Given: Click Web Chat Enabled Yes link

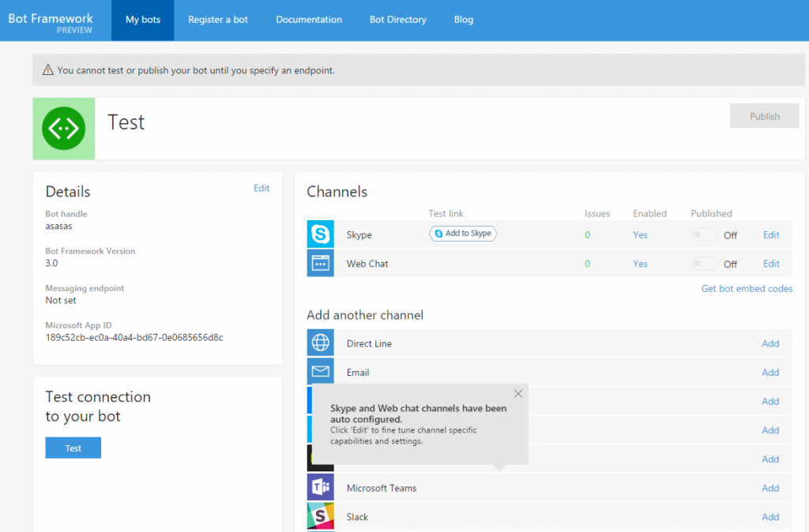Looking at the screenshot, I should pos(640,264).
